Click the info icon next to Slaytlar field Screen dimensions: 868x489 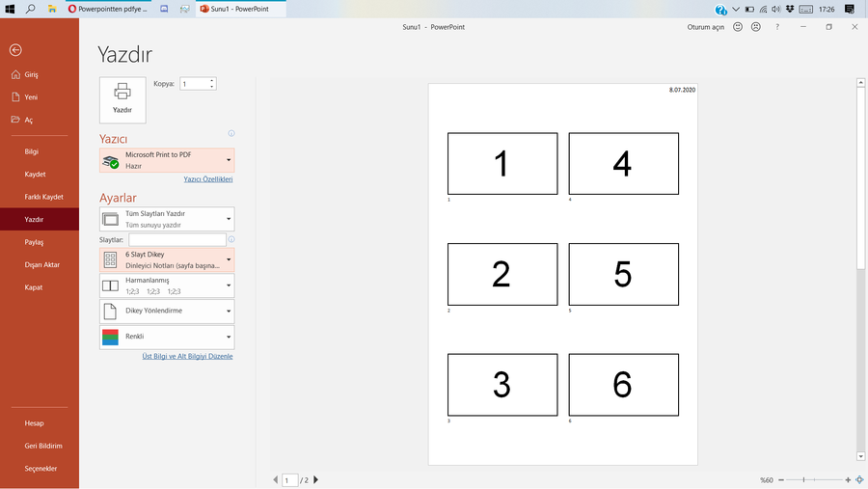231,240
